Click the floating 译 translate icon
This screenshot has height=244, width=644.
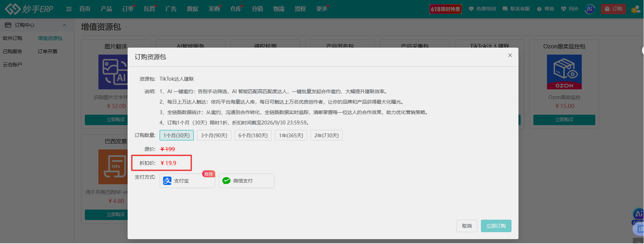pos(639,229)
